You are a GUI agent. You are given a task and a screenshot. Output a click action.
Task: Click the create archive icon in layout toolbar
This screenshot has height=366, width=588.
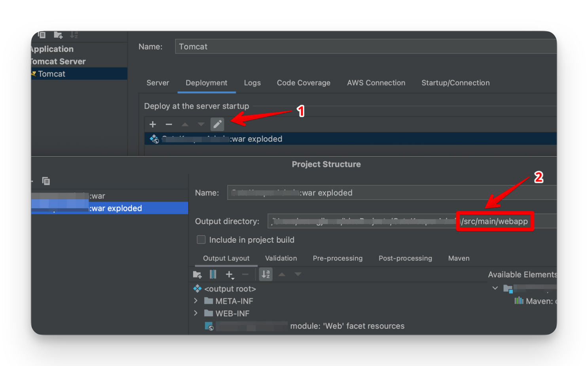[213, 274]
